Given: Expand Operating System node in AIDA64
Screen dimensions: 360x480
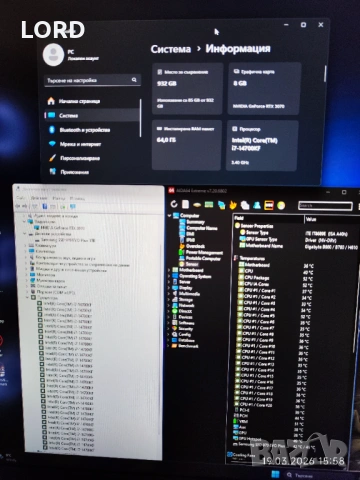Looking at the screenshot, I should pos(169,276).
